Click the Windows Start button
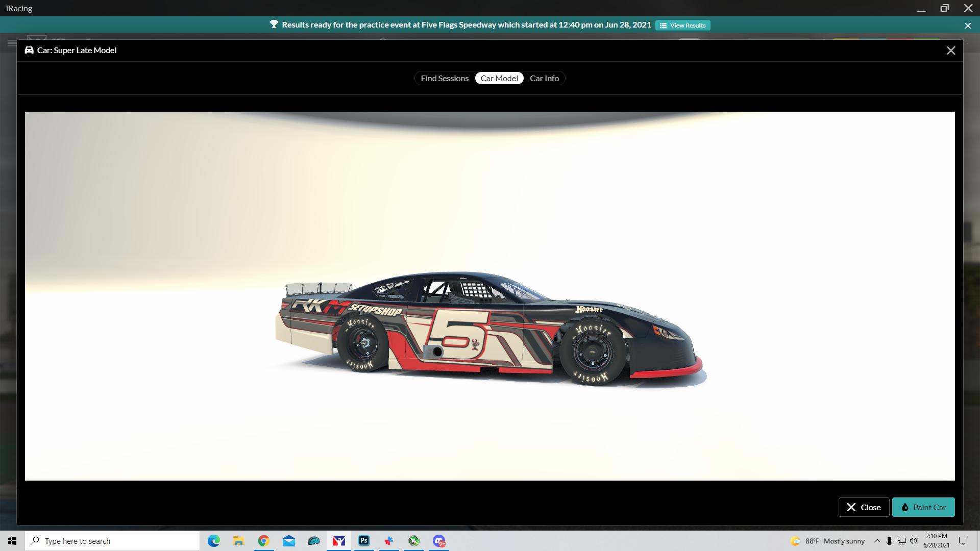The height and width of the screenshot is (551, 980). point(12,541)
